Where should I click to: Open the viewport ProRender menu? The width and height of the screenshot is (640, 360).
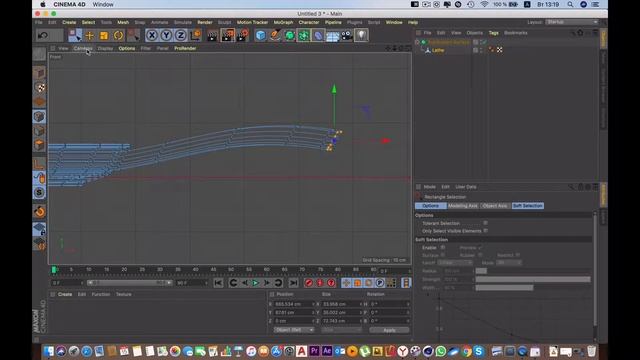pyautogui.click(x=185, y=48)
